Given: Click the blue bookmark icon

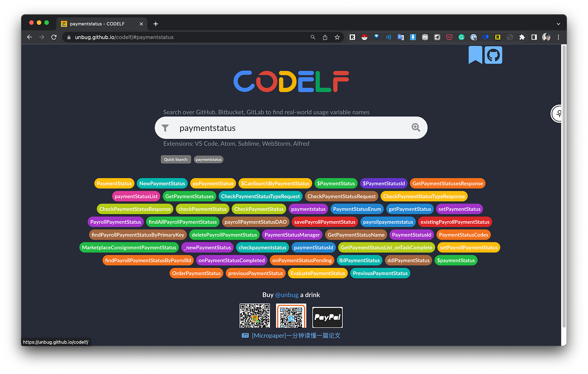Looking at the screenshot, I should point(475,55).
